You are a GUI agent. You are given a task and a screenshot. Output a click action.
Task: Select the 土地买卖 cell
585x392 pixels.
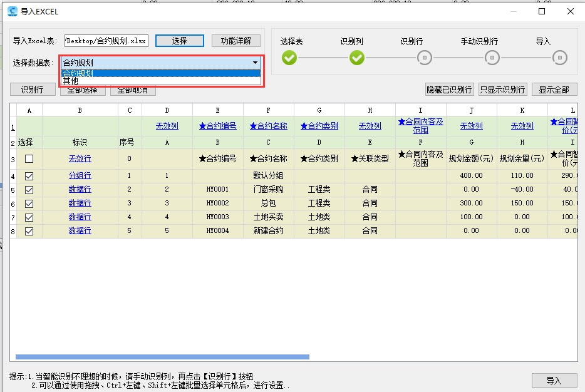click(x=269, y=217)
